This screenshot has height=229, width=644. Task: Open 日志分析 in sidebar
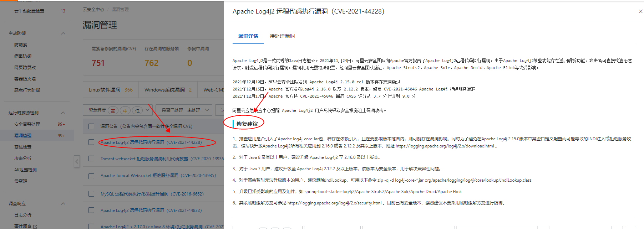(23, 215)
